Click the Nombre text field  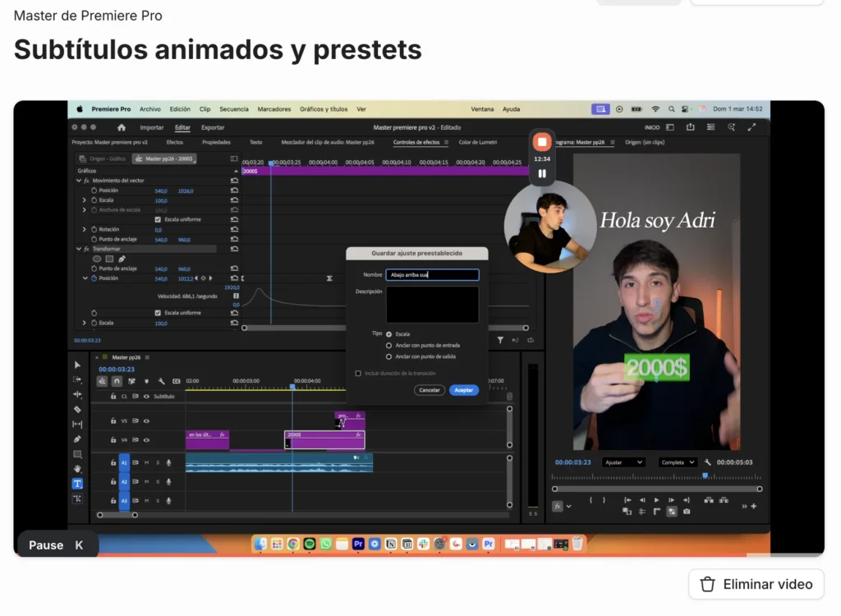click(x=432, y=275)
